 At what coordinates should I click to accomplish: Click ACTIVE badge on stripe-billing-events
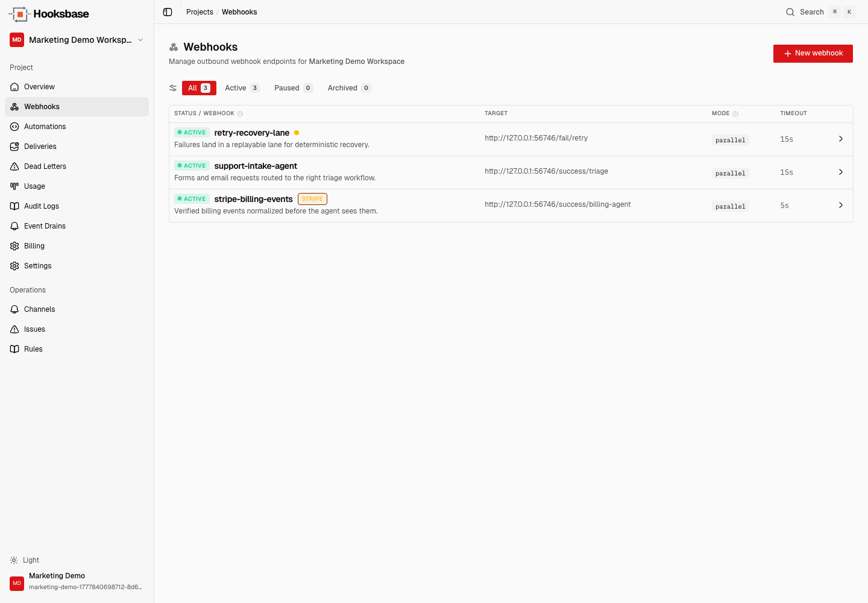click(x=192, y=199)
